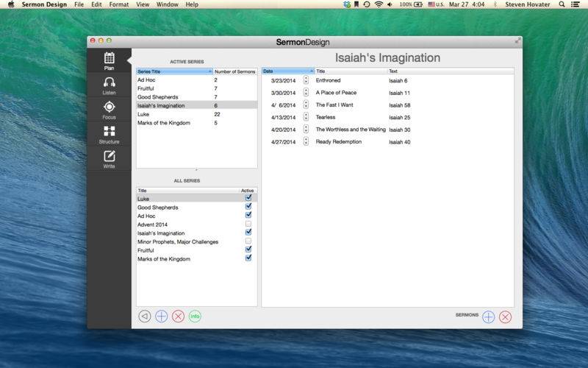
Task: Select Good Shepherds in Active Series
Action: [x=197, y=97]
